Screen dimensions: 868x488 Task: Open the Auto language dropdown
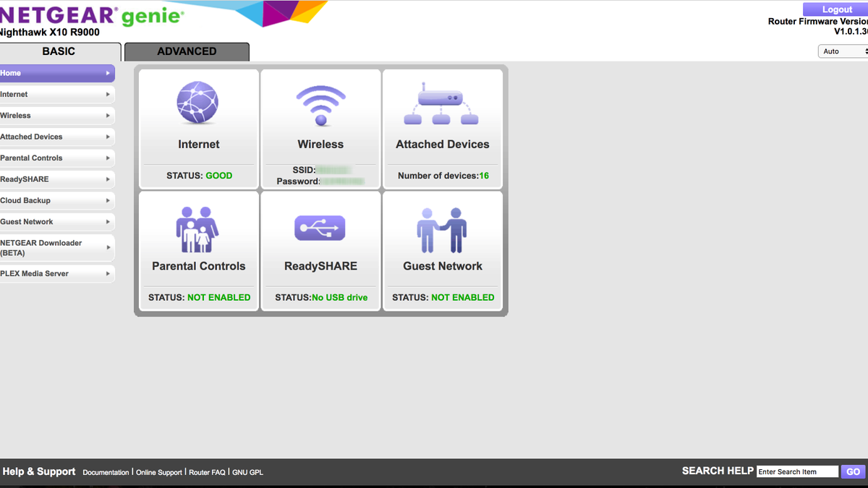(843, 51)
